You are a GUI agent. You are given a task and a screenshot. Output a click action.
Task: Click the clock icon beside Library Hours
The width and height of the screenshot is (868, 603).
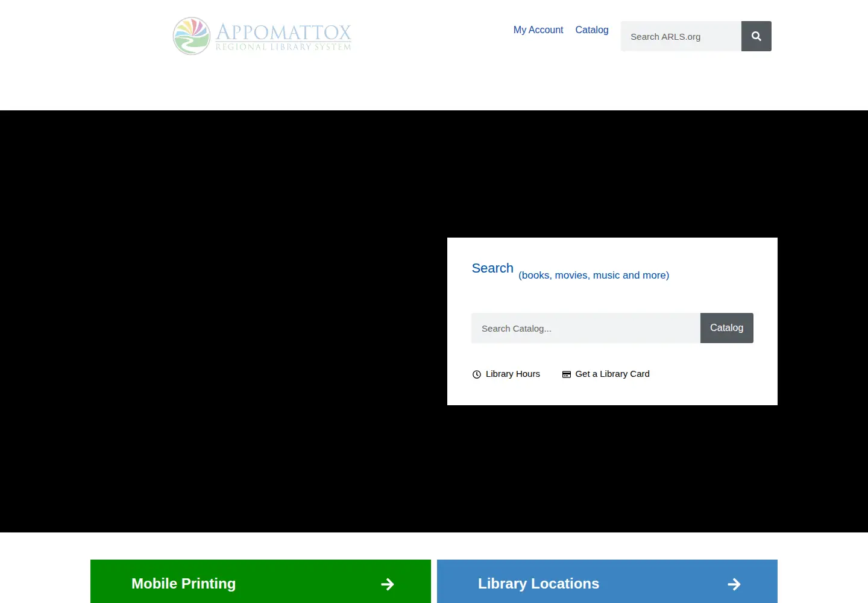[x=477, y=374]
